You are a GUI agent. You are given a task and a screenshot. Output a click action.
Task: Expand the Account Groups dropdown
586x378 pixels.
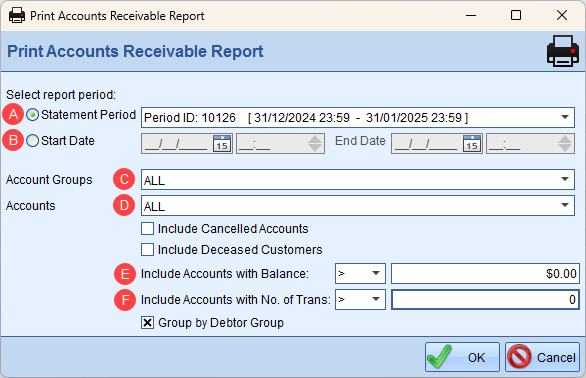click(x=358, y=179)
